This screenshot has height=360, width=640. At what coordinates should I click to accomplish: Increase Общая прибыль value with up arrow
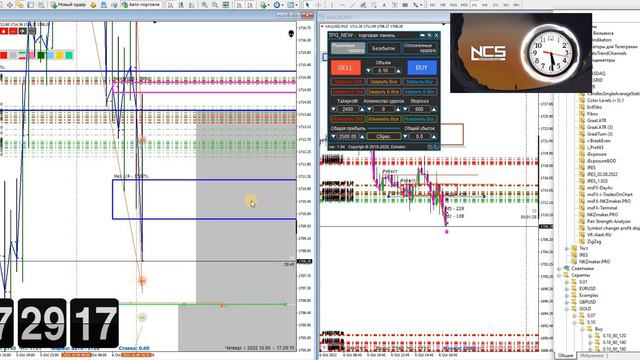click(362, 137)
